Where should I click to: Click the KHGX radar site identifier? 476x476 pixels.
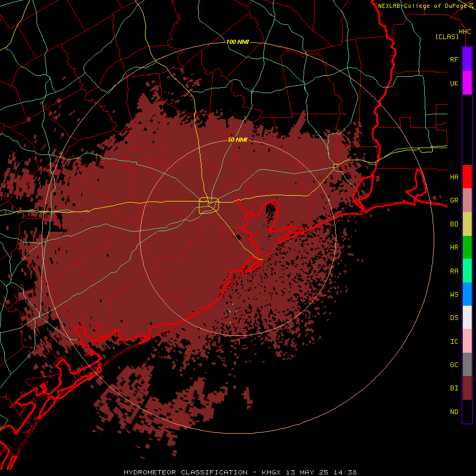272,472
